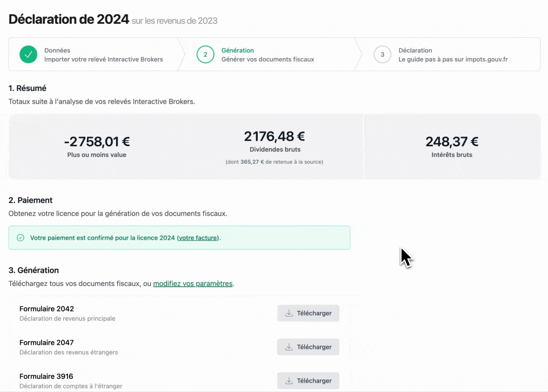This screenshot has width=548, height=392.
Task: Click the step 3 circle for Déclaration
Action: click(x=382, y=54)
